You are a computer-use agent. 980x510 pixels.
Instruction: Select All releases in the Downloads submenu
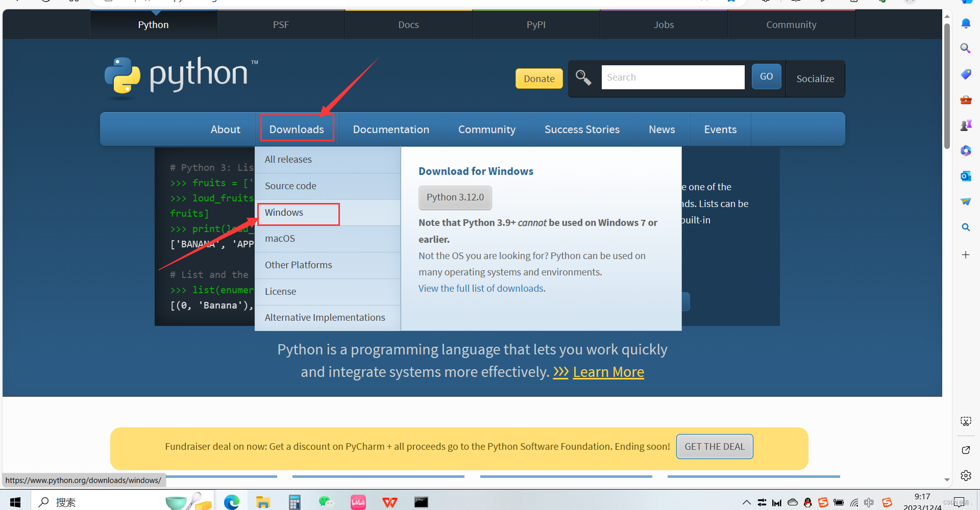click(328, 160)
